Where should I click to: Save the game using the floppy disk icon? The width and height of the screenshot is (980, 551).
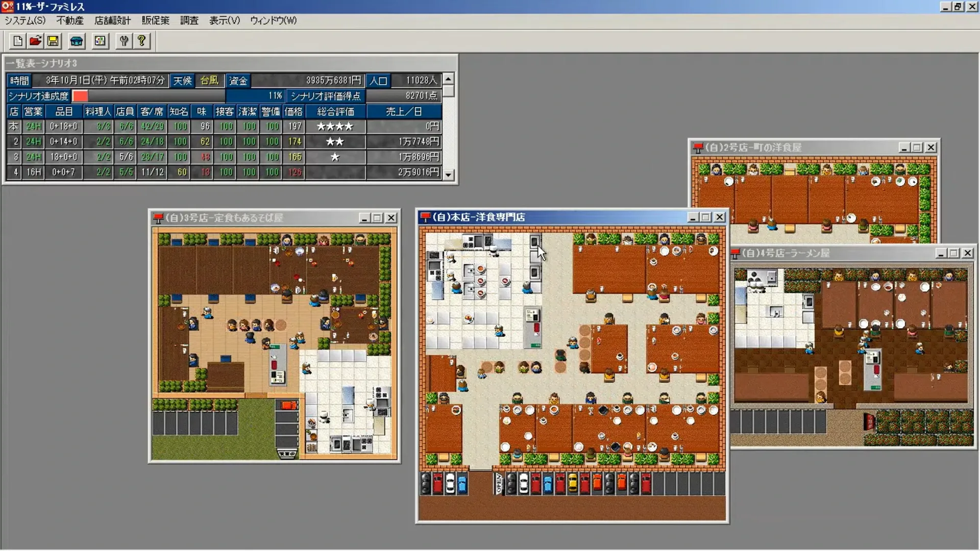click(53, 41)
